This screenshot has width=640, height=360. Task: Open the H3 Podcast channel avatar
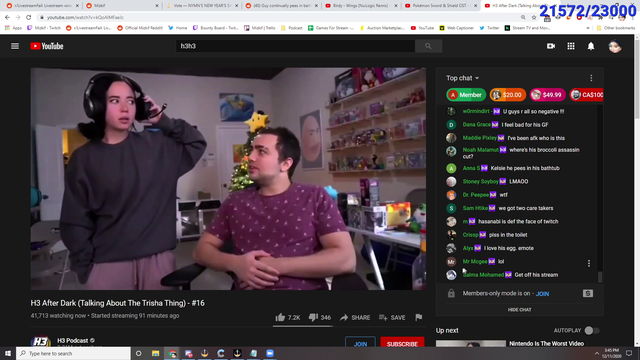click(40, 341)
